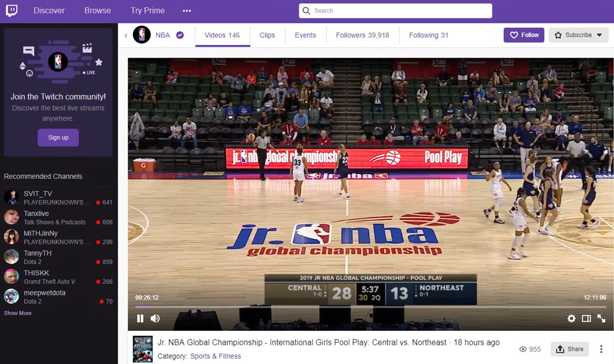This screenshot has width=614, height=364.
Task: Toggle theatre mode in player
Action: (586, 319)
